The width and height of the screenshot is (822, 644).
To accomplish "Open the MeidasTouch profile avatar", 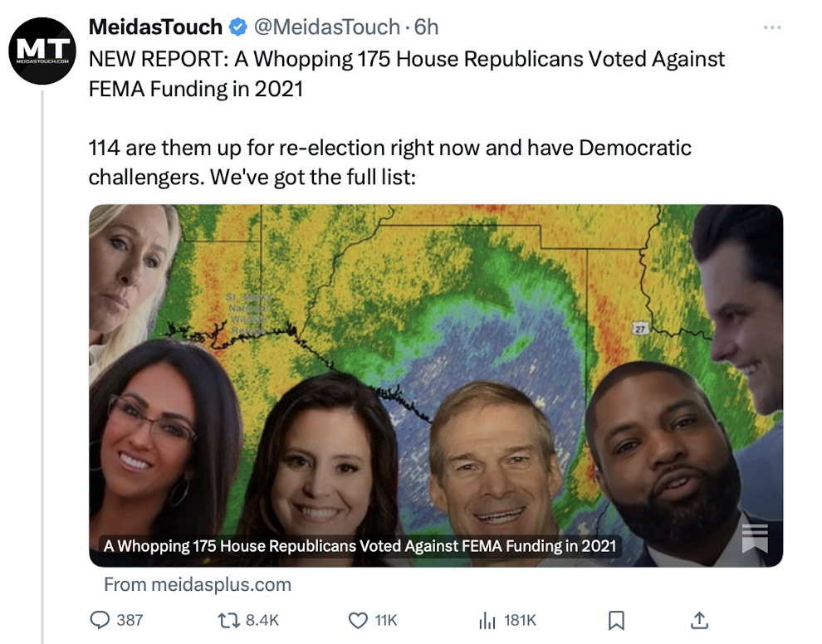I will pos(42,51).
